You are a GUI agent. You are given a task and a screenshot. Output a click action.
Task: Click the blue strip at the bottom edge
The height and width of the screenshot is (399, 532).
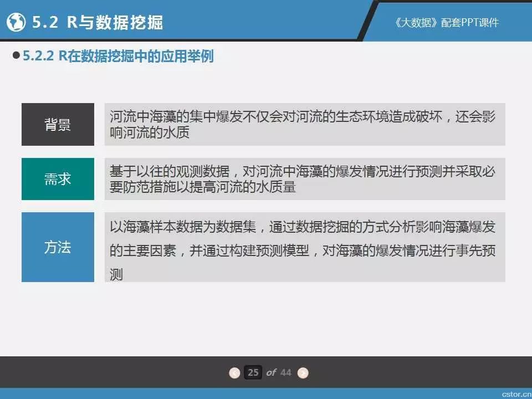tap(222, 393)
